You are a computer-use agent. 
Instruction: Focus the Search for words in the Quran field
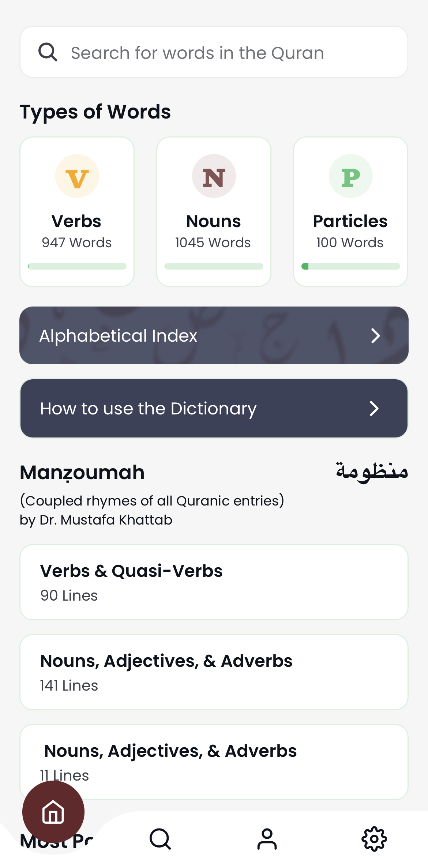[x=214, y=52]
